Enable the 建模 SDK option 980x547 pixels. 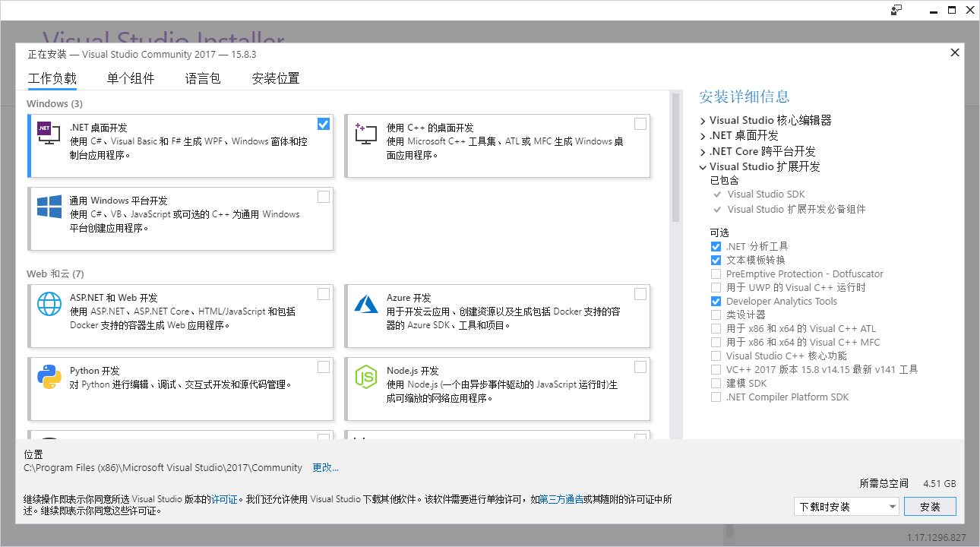[x=716, y=384]
